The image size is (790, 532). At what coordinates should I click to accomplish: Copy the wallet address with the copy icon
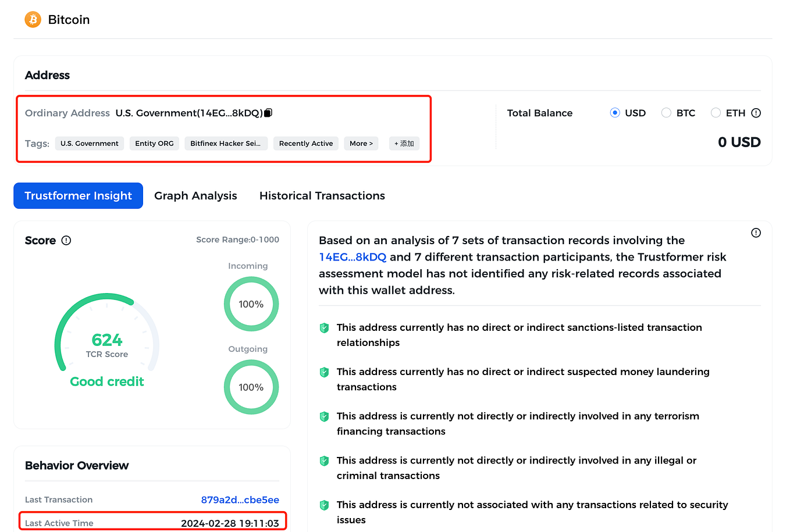267,112
